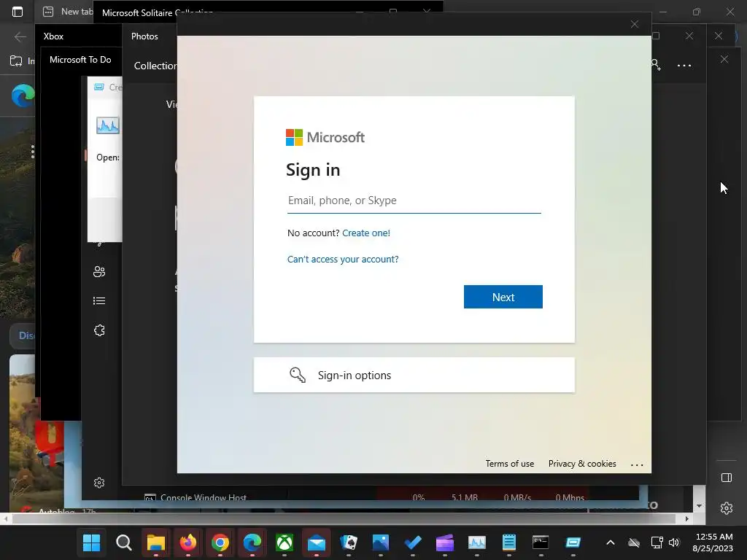Open the puzzle-piece icon in left sidebar

[99, 330]
